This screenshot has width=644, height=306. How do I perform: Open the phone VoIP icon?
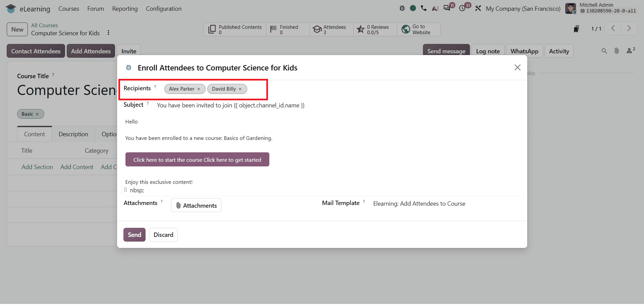pyautogui.click(x=424, y=8)
